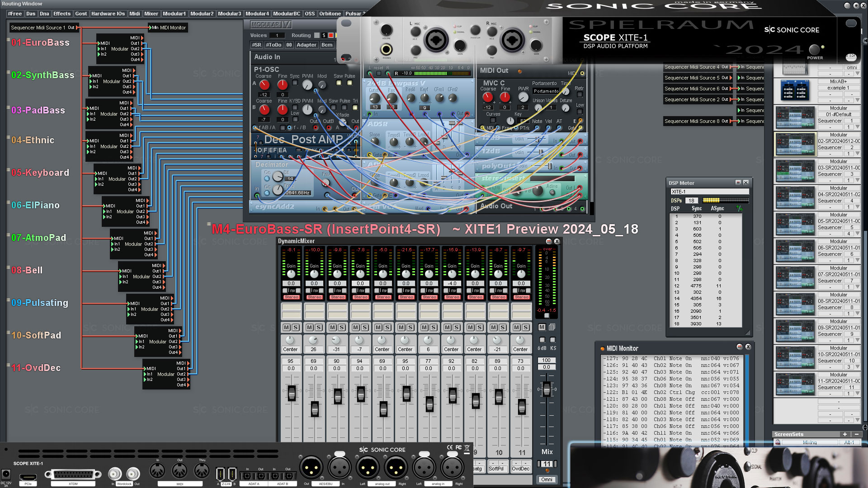Expand dropdown for 11-SR20240511 Modular entry
The height and width of the screenshot is (488, 868).
858,394
